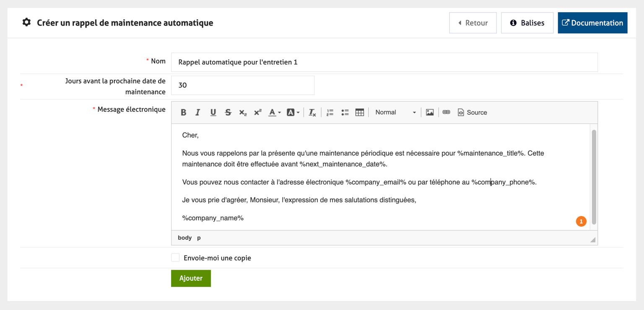Open the text color dropdown
Viewport: 644px width, 310px height.
click(x=275, y=112)
